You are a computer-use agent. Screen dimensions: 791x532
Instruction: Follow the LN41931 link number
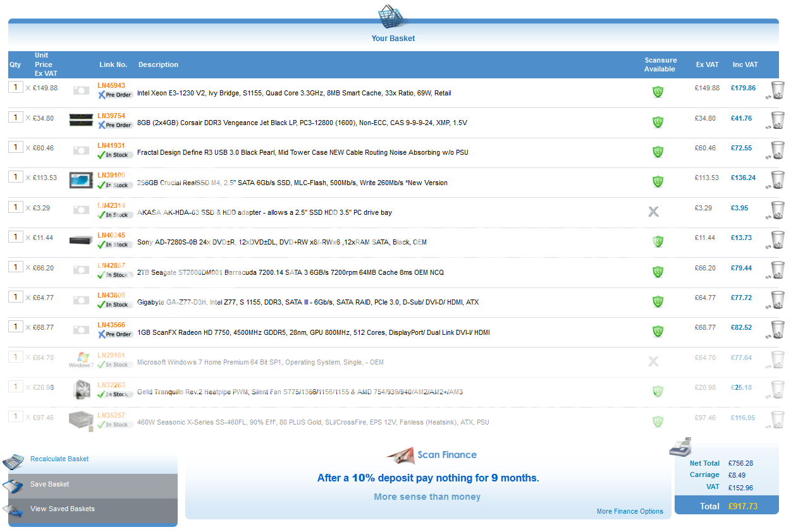(111, 145)
